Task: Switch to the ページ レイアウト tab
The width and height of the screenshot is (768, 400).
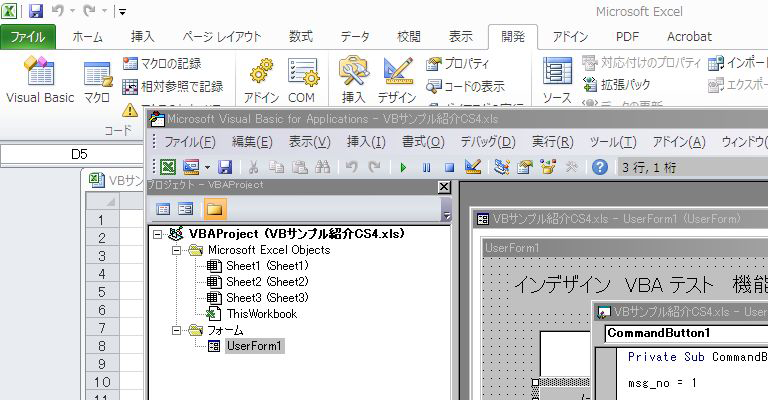Action: tap(221, 37)
